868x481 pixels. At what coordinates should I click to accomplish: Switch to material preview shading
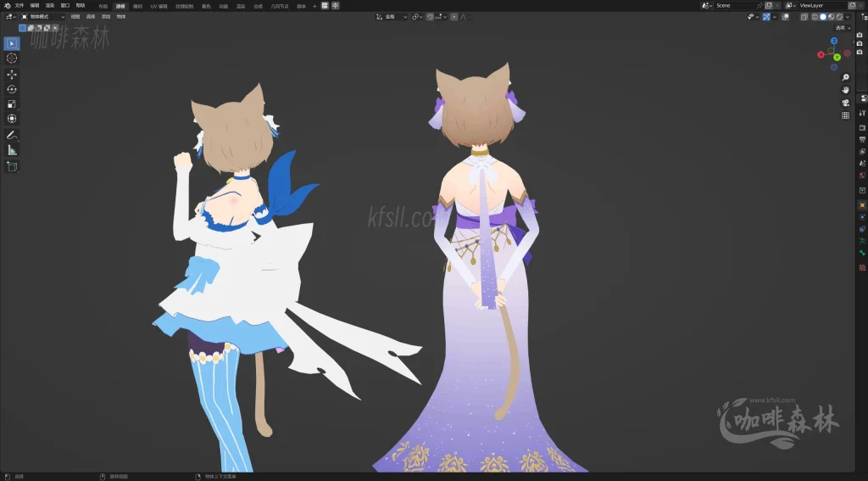[x=832, y=17]
